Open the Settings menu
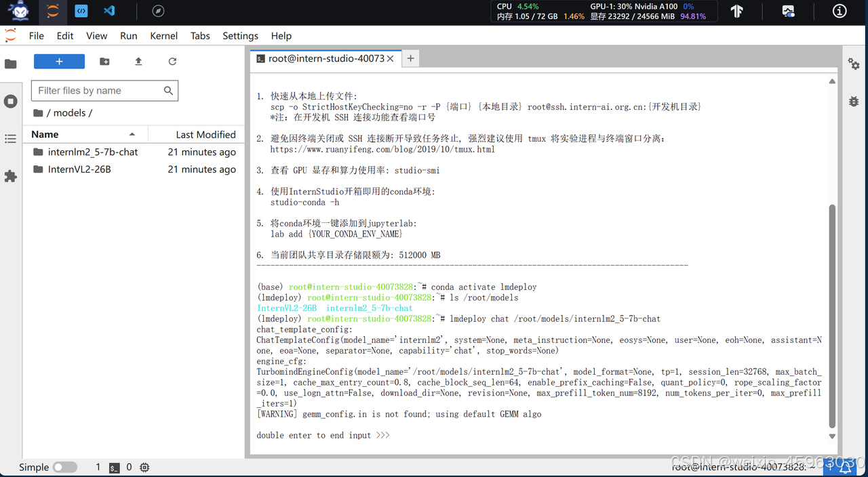 [x=240, y=36]
